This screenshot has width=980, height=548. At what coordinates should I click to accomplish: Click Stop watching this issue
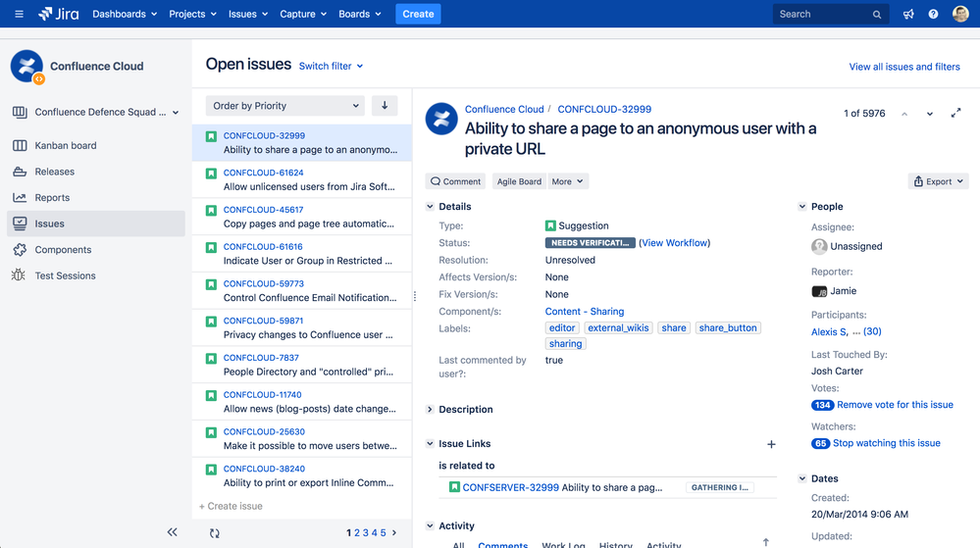point(886,443)
